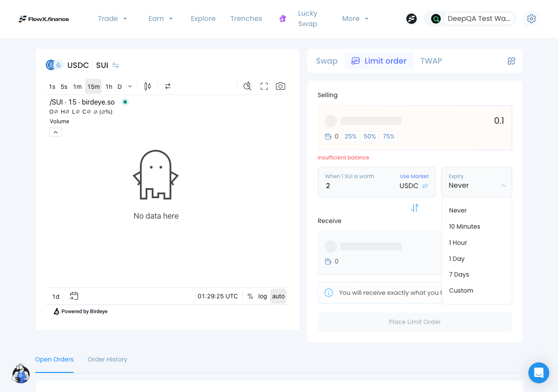Set selling amount to 75%
The height and width of the screenshot is (392, 558).
pos(389,136)
